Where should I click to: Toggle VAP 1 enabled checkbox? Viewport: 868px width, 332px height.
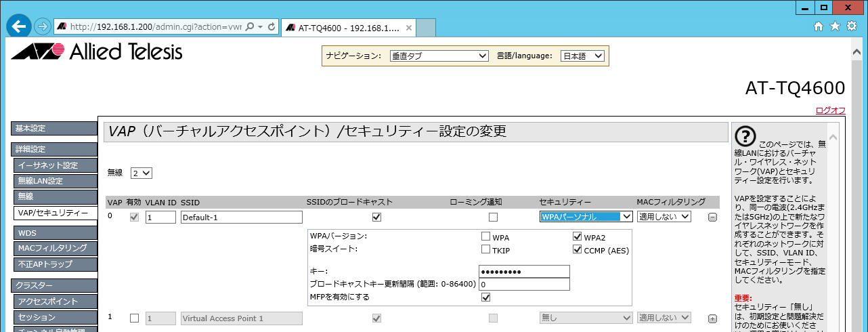(134, 318)
